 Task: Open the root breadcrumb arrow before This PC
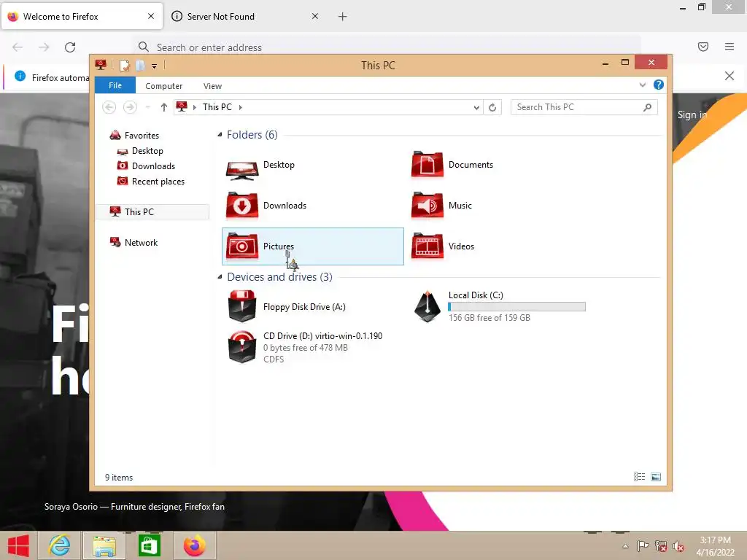coord(194,108)
